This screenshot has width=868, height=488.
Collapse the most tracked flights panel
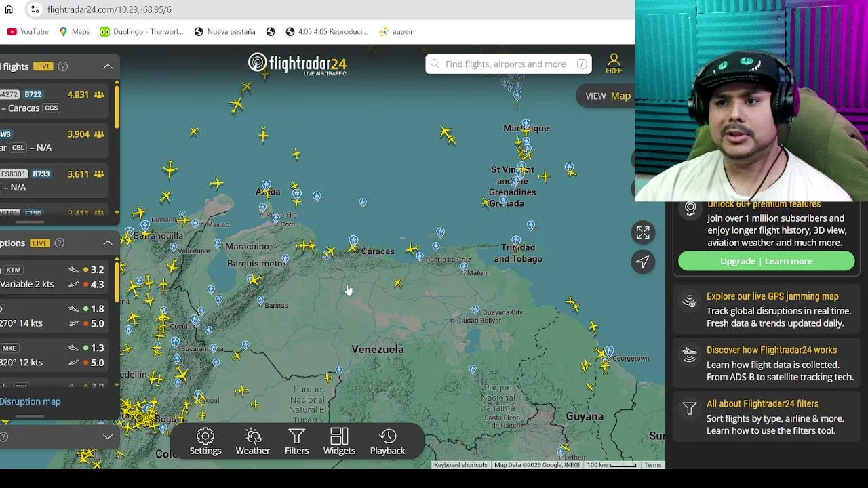(x=108, y=66)
